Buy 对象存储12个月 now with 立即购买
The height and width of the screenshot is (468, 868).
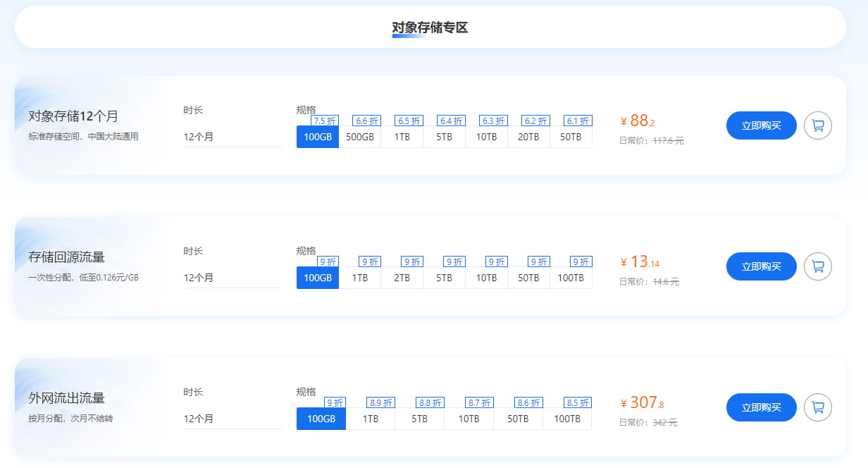click(x=762, y=125)
